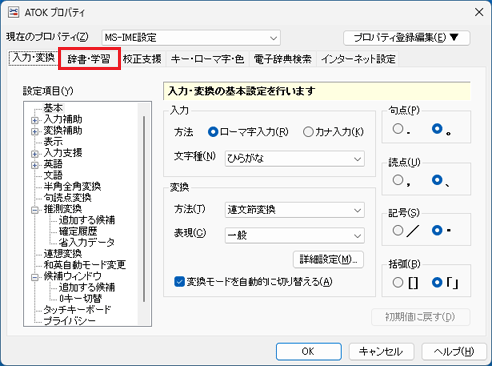The image size is (492, 366).
Task: Choose the period '.' option under 句点
Action: [x=398, y=129]
